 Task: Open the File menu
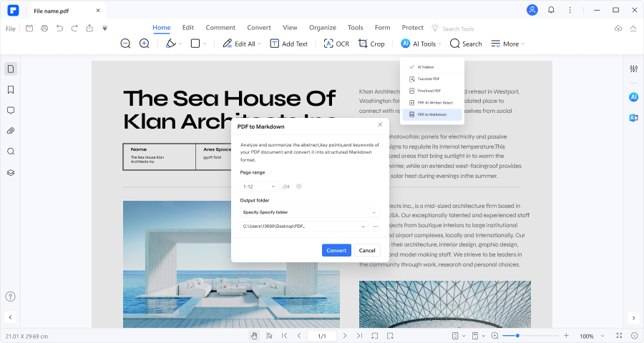pyautogui.click(x=11, y=29)
